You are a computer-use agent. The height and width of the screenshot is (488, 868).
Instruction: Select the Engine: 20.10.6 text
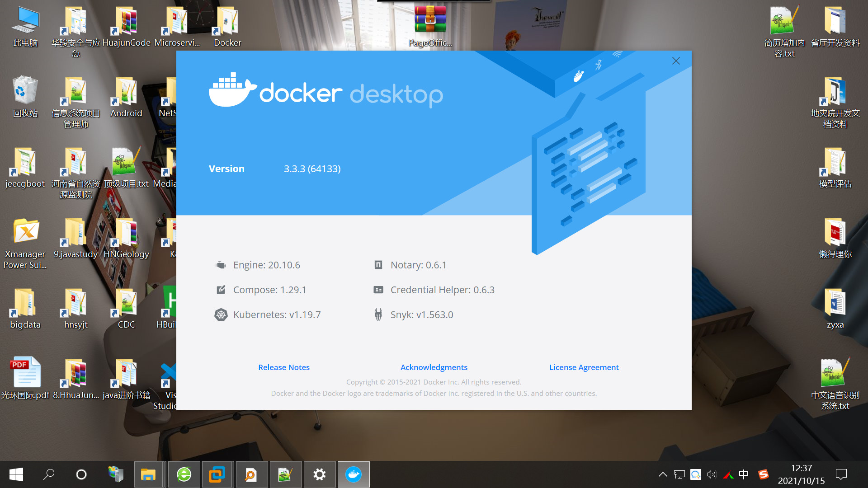(267, 265)
